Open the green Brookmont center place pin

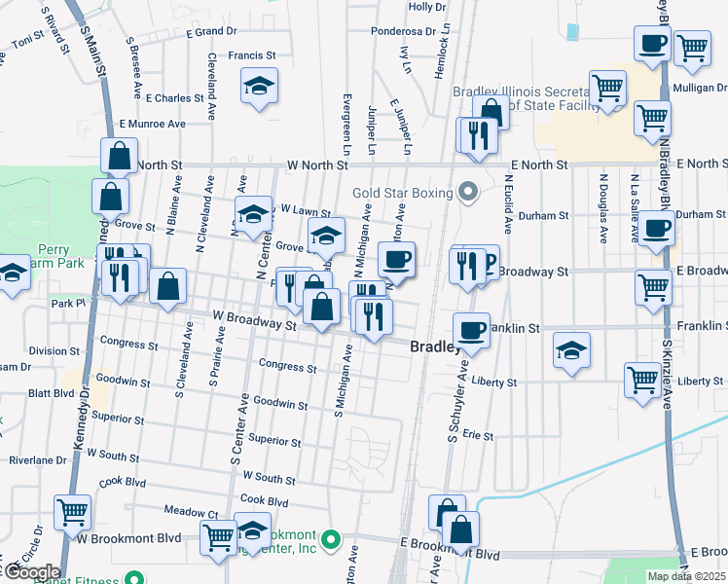331,541
